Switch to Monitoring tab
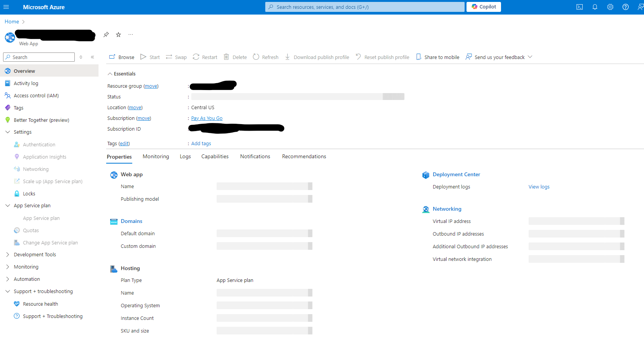Image resolution: width=644 pixels, height=349 pixels. coord(156,156)
